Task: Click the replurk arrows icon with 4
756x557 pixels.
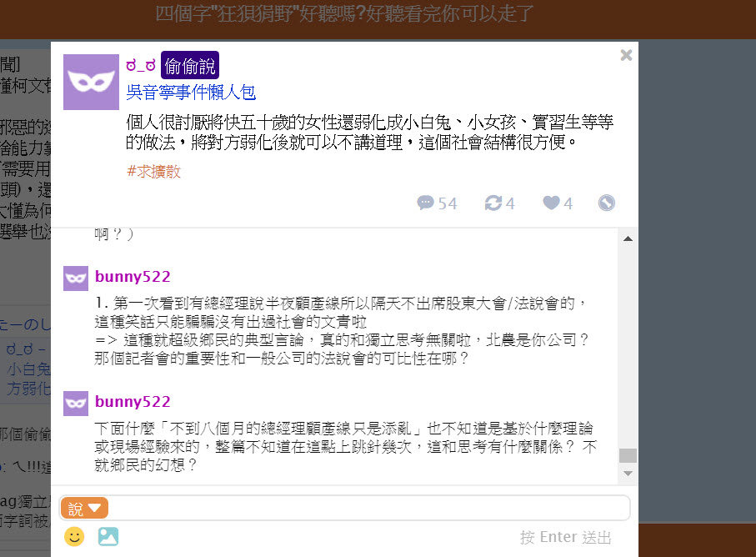Action: [x=493, y=203]
